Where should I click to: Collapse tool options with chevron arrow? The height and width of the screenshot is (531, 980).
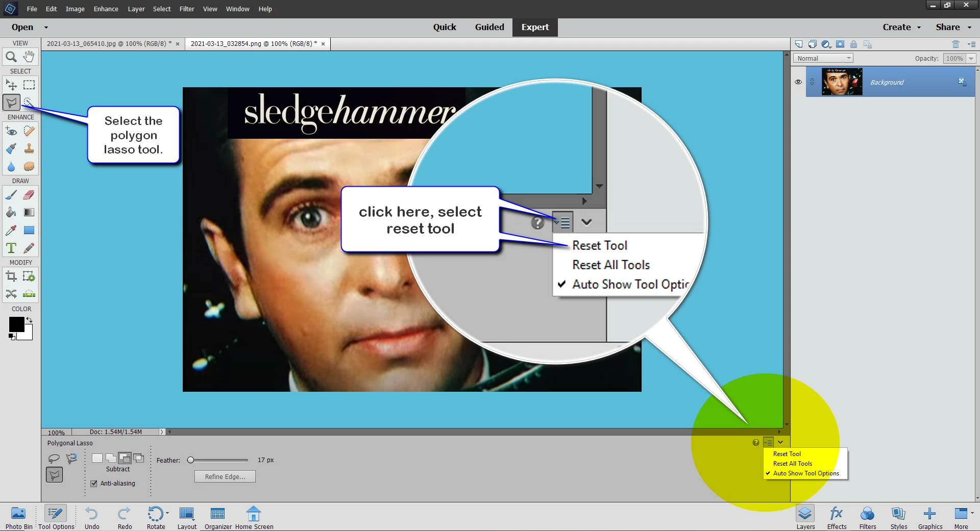[780, 442]
